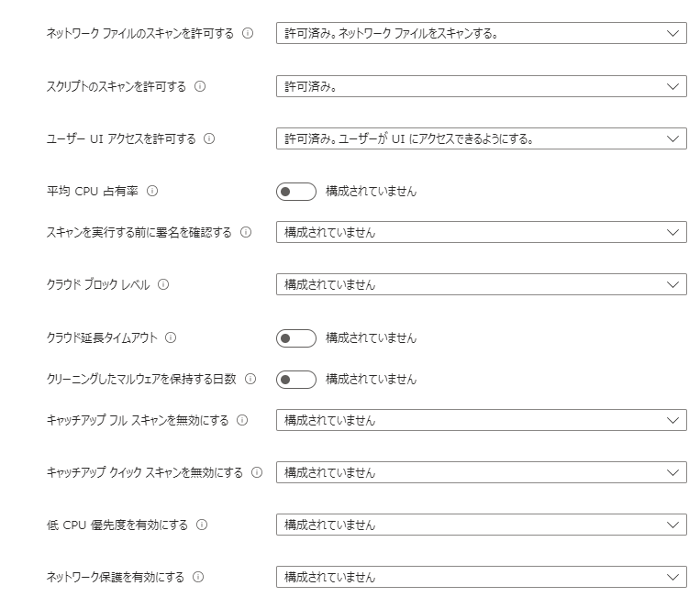700x608 pixels.
Task: Click info icon beside クラウド延長タイムアウト
Action: 171,337
